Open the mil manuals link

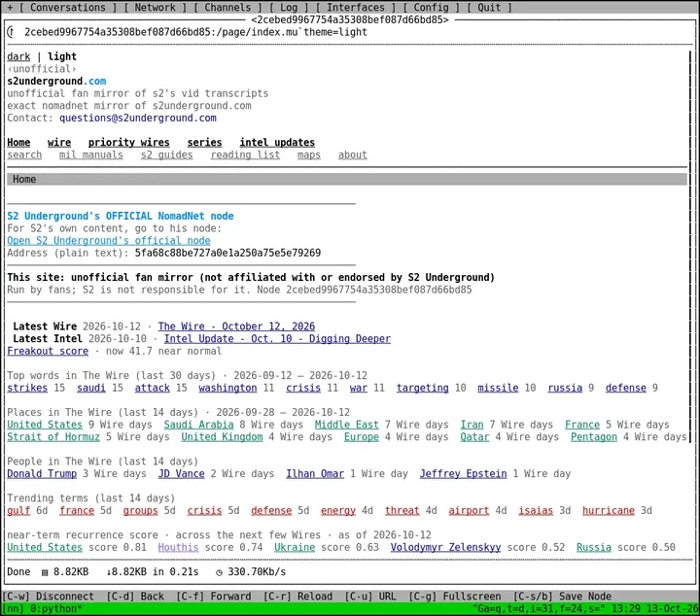(x=91, y=154)
